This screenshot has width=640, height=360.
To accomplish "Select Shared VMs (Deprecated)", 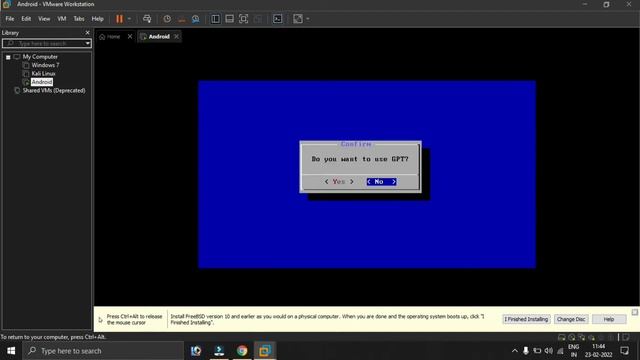I will 54,91.
